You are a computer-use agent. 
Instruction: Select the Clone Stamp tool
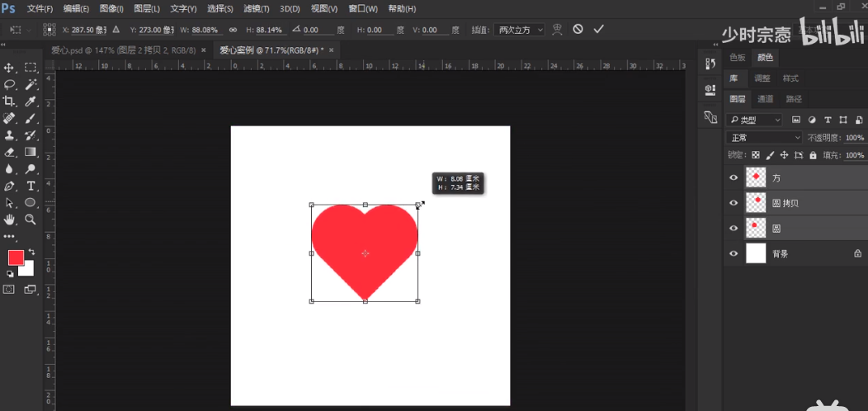tap(9, 135)
